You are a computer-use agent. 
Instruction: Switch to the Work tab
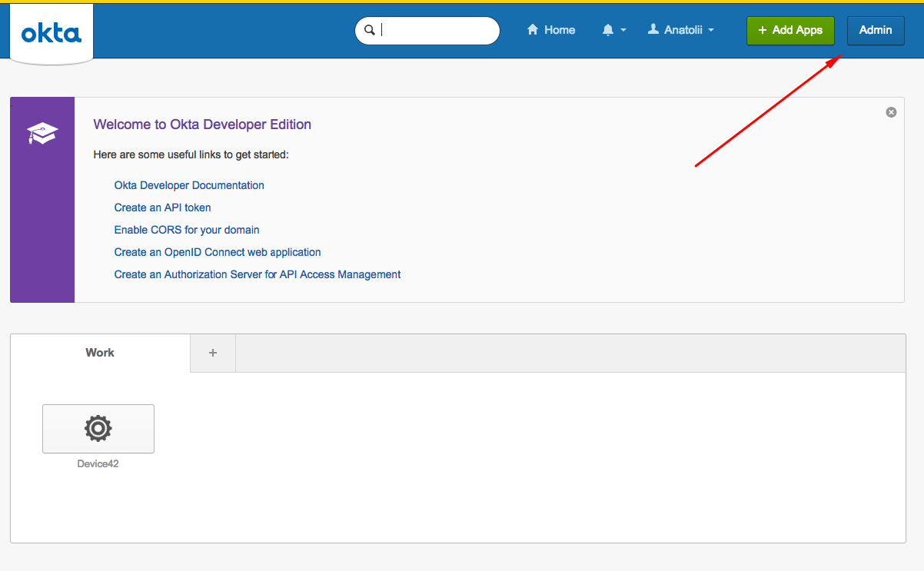pyautogui.click(x=99, y=353)
